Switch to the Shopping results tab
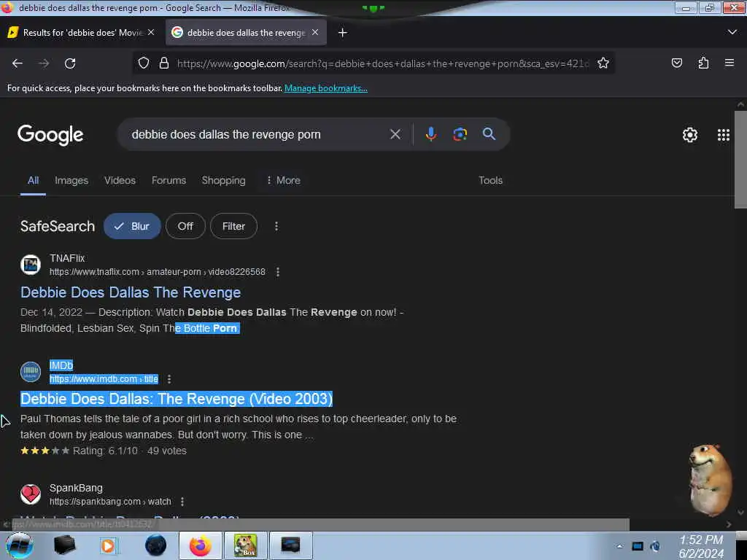Screen dimensions: 747x560 coord(223,181)
